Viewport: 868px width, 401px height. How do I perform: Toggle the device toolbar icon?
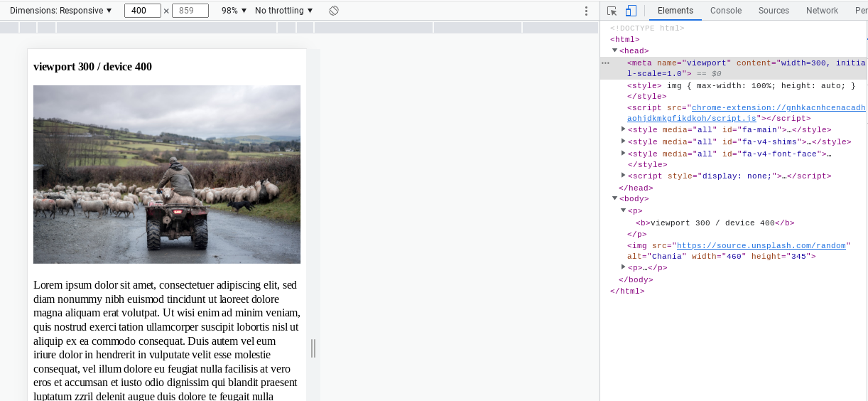pyautogui.click(x=631, y=11)
